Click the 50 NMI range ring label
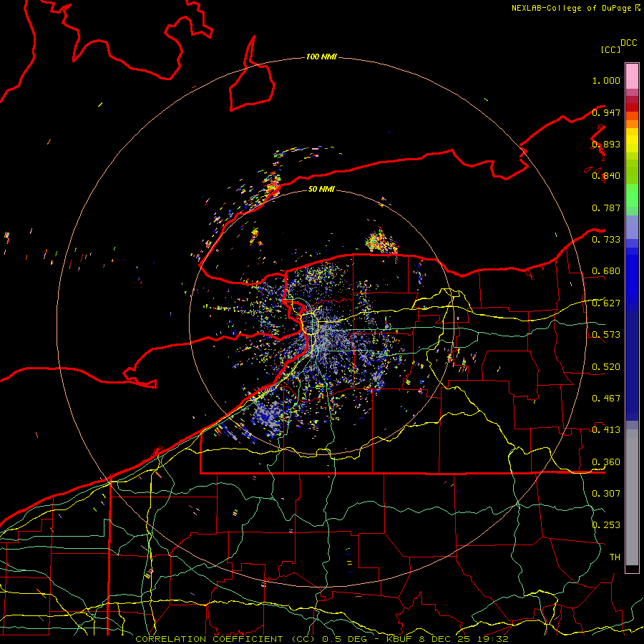 tap(321, 189)
